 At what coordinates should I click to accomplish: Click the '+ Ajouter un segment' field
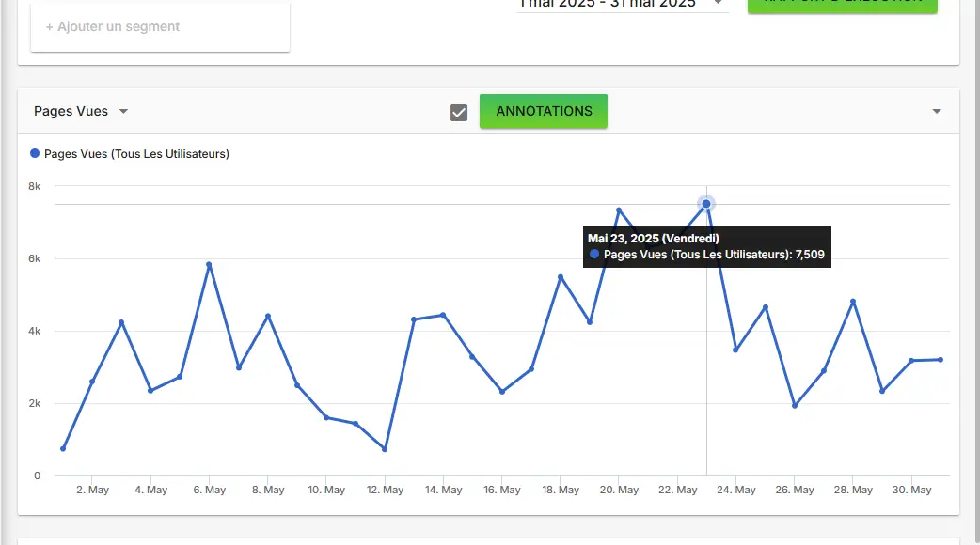tap(160, 27)
